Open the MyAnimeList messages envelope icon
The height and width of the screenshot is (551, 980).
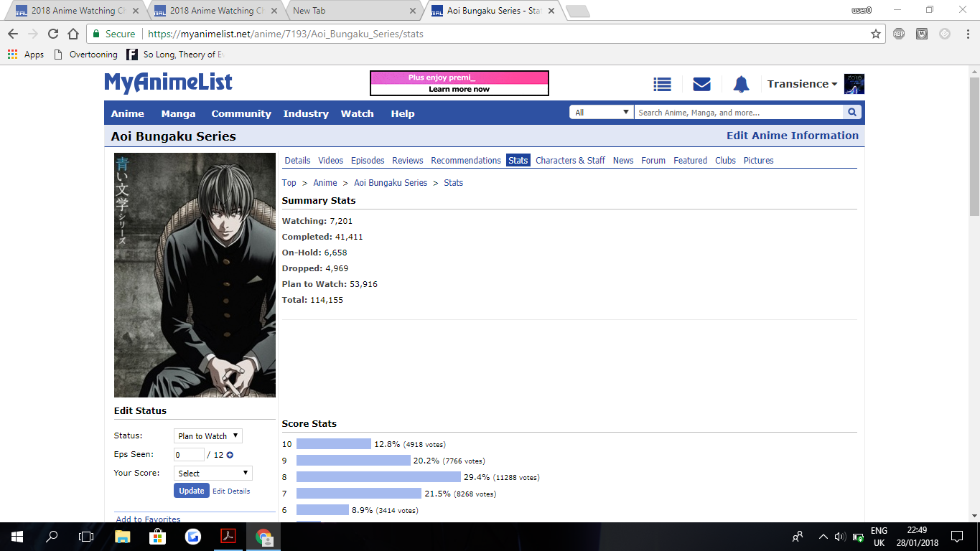point(701,84)
